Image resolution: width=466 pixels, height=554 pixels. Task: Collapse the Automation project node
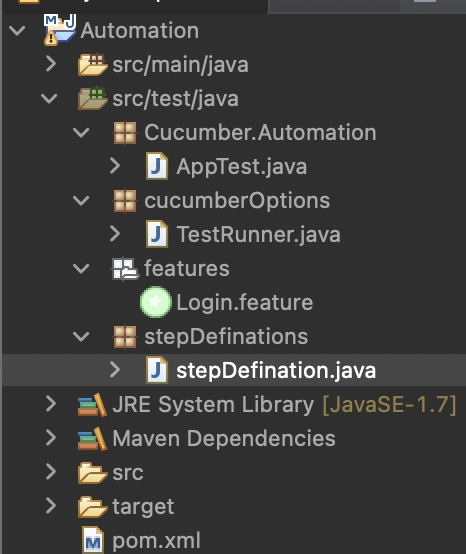[17, 30]
